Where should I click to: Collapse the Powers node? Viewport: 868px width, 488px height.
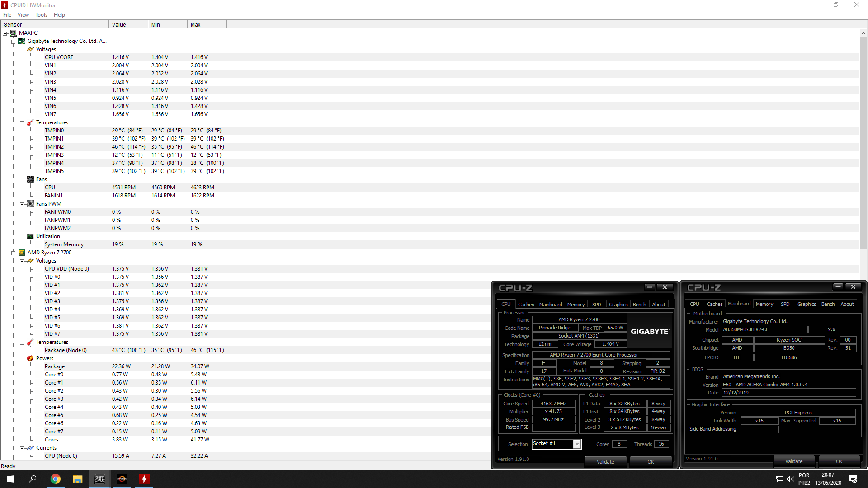point(22,359)
